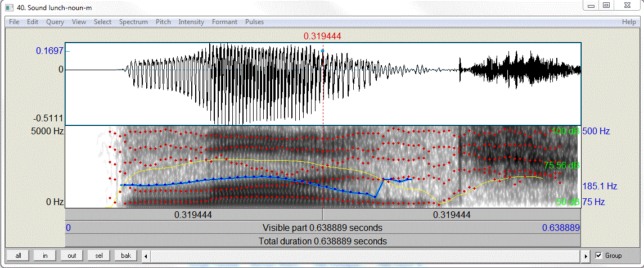The image size is (644, 268).
Task: Open the Pitch menu
Action: pos(163,22)
